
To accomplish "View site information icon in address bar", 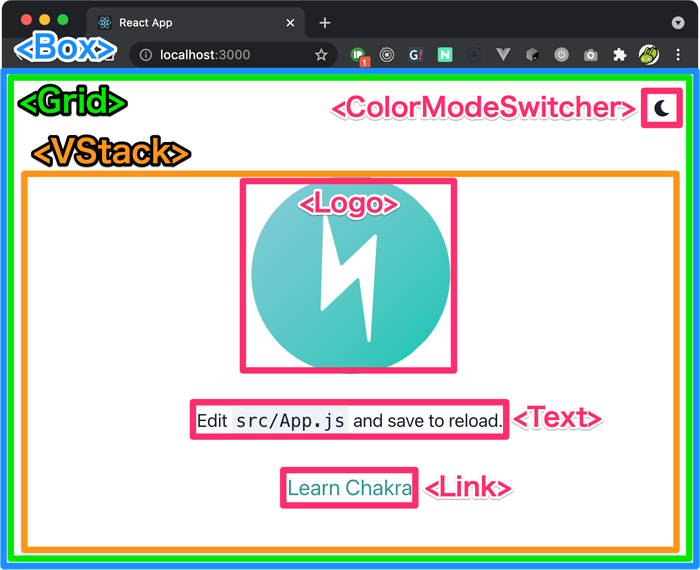I will point(146,55).
